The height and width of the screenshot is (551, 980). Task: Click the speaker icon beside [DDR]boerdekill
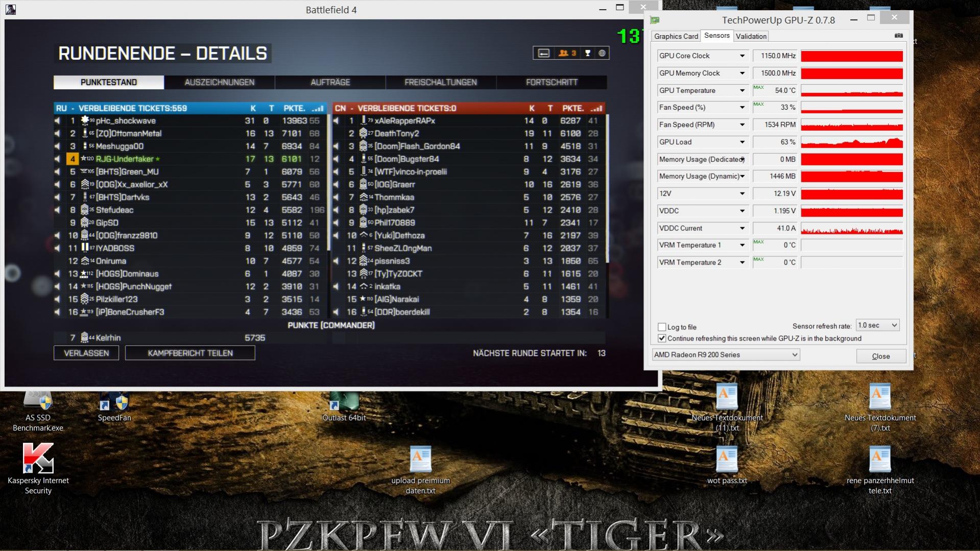click(x=336, y=312)
